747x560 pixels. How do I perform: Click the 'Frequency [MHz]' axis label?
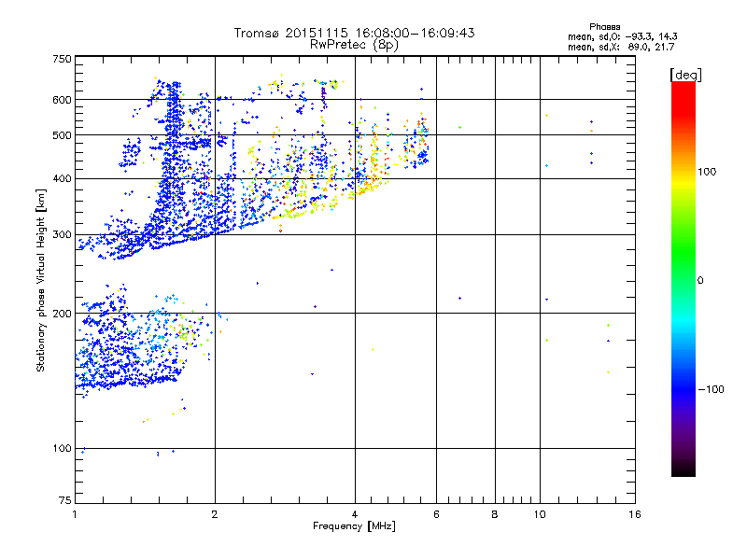pyautogui.click(x=354, y=526)
